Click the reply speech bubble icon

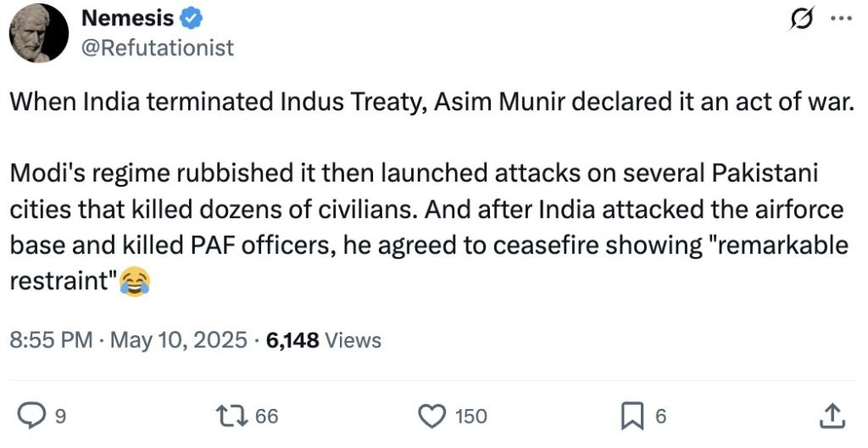pos(31,415)
